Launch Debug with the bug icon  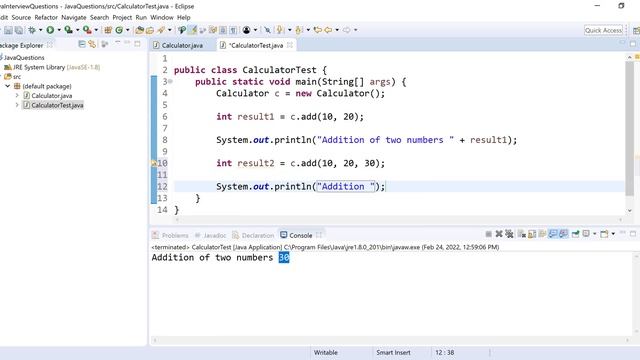pyautogui.click(x=32, y=30)
